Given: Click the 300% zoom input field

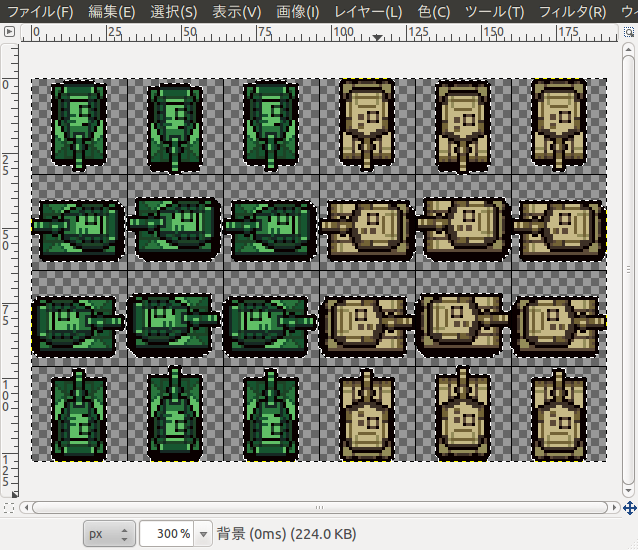Looking at the screenshot, I should coord(167,534).
